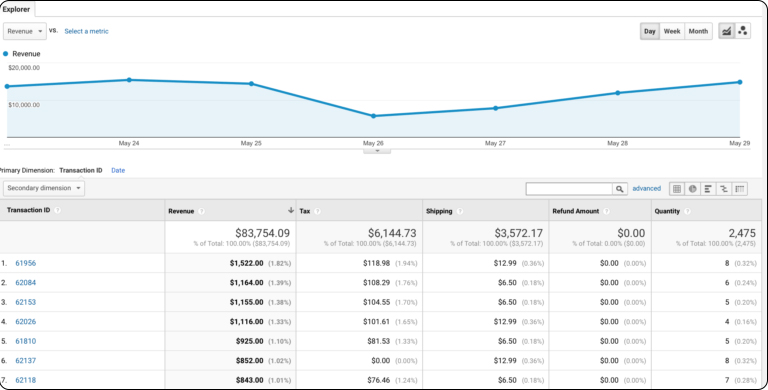768x390 pixels.
Task: Click tax value $104.55
Action: [x=377, y=302]
